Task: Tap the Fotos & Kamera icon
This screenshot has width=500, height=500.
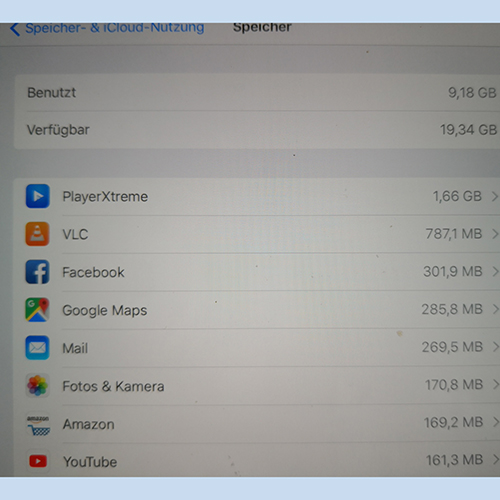Action: click(37, 386)
